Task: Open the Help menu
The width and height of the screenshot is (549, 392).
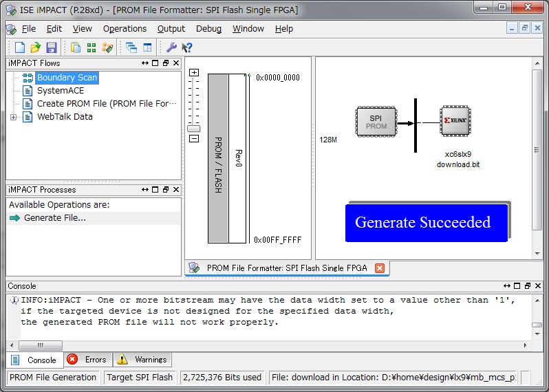Action: tap(284, 29)
